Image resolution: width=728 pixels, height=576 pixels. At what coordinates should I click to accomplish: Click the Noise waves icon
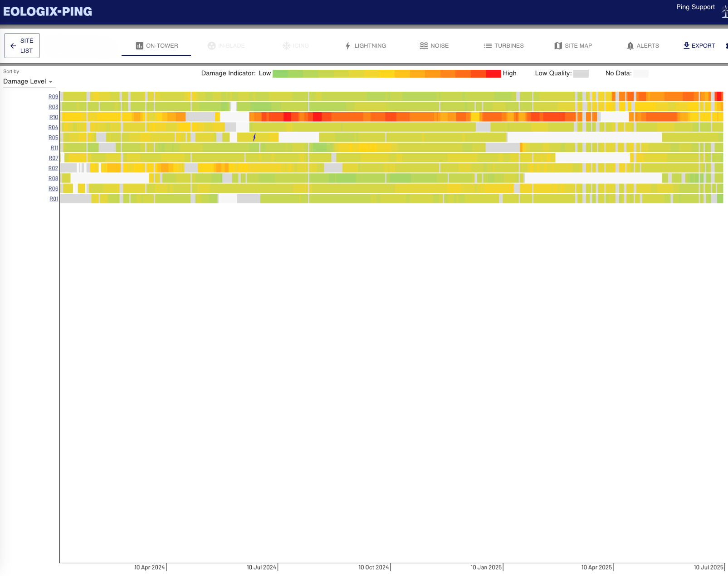(x=424, y=46)
